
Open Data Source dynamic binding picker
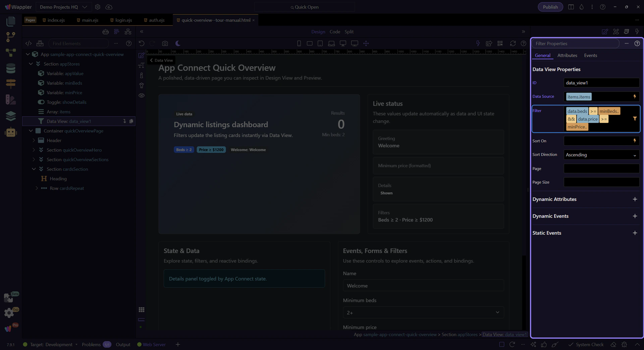(x=635, y=97)
